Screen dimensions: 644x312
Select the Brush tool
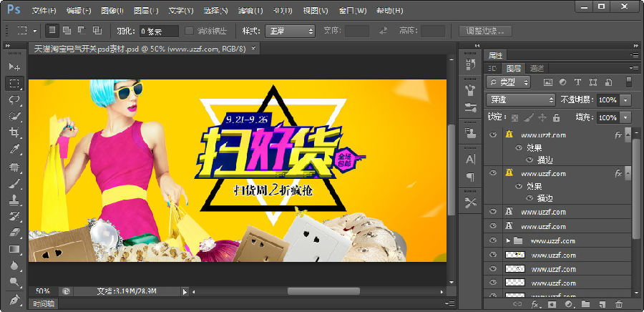14,183
